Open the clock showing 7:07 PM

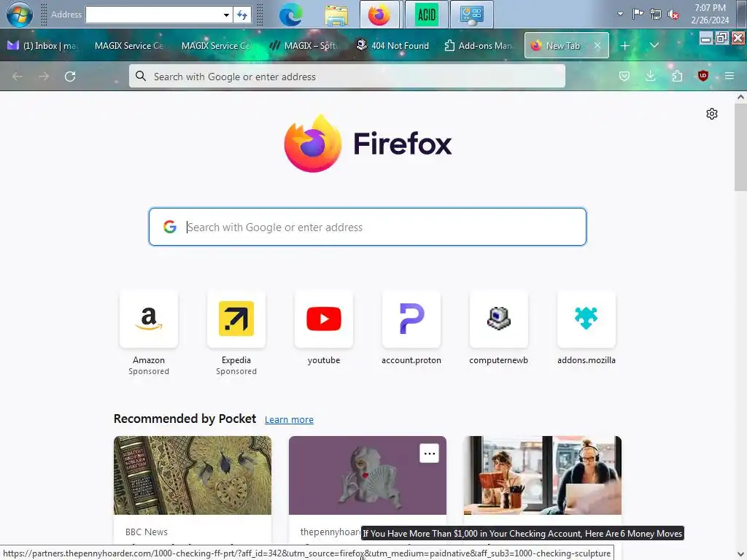click(x=710, y=14)
